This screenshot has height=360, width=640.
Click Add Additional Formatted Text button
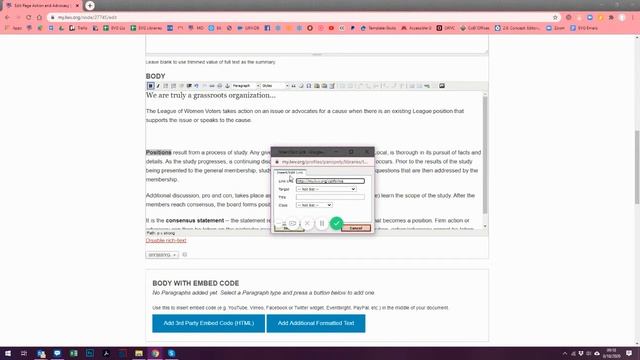click(316, 323)
